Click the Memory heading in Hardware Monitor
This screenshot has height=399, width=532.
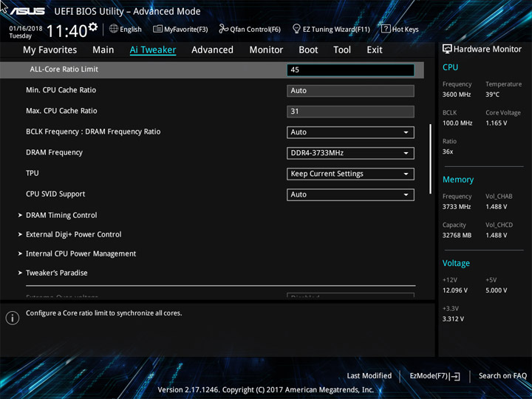coord(458,180)
